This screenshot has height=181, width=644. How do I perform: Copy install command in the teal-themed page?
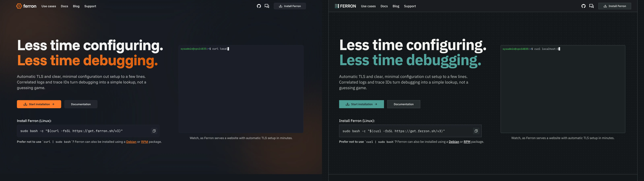pyautogui.click(x=476, y=131)
